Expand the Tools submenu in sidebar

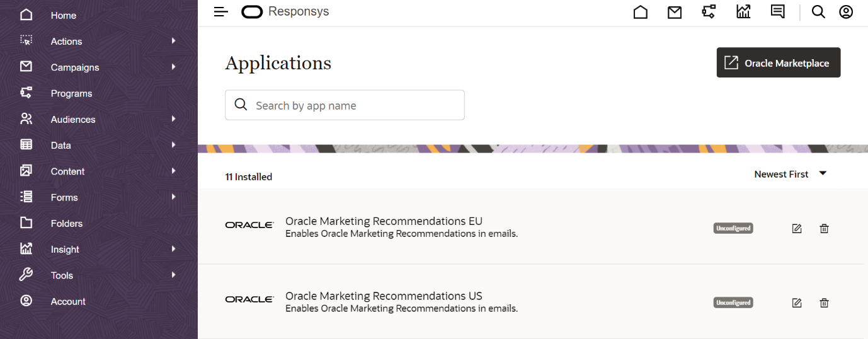[173, 275]
